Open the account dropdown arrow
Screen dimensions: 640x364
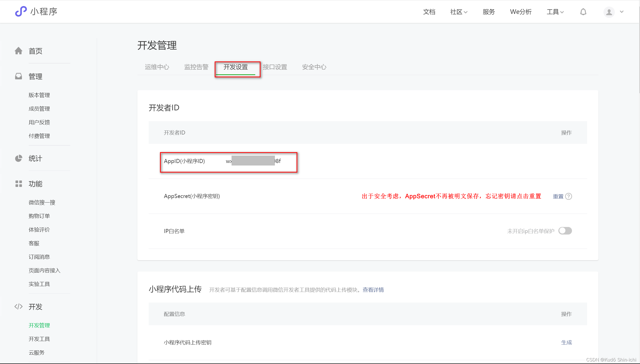pos(622,12)
